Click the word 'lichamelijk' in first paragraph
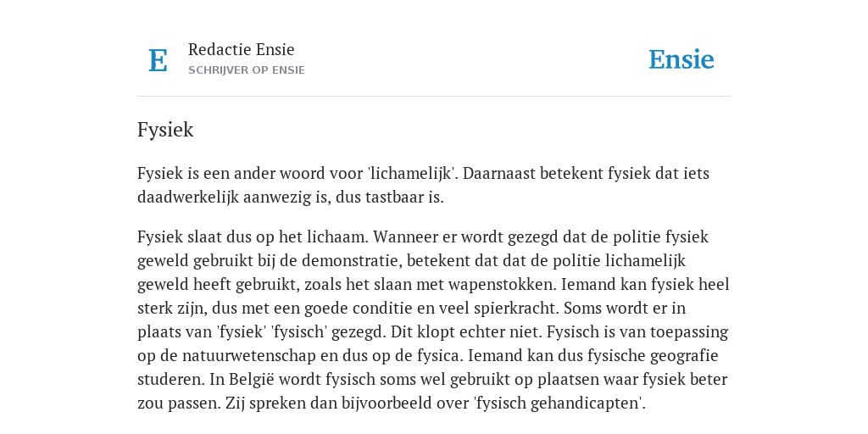This screenshot has height=434, width=868. pos(412,173)
